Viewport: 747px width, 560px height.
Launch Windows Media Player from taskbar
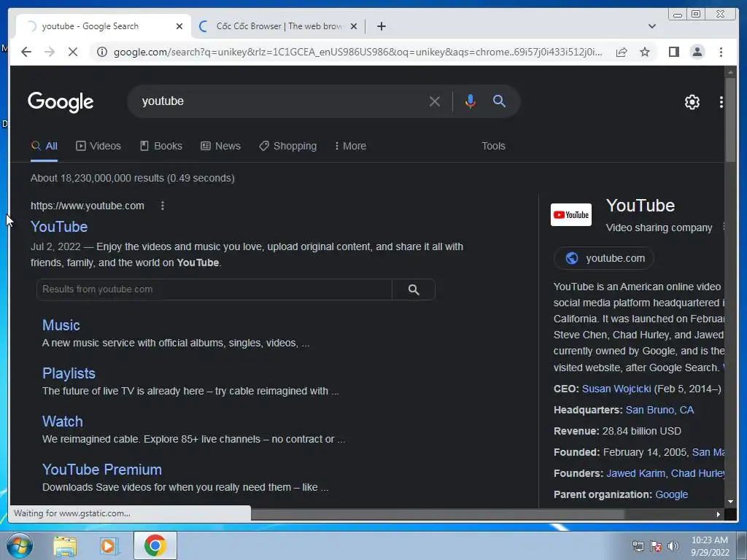point(109,546)
